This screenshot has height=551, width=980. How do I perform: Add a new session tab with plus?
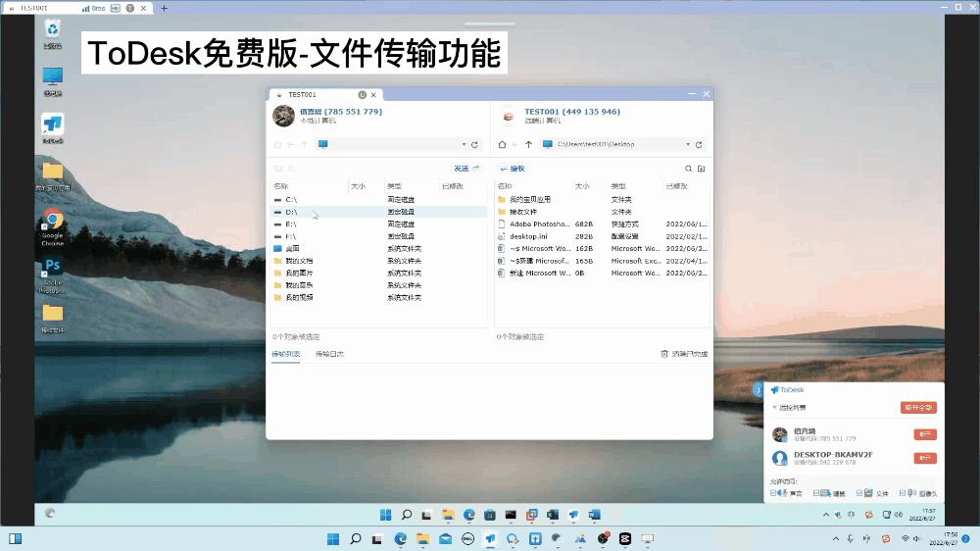tap(164, 8)
